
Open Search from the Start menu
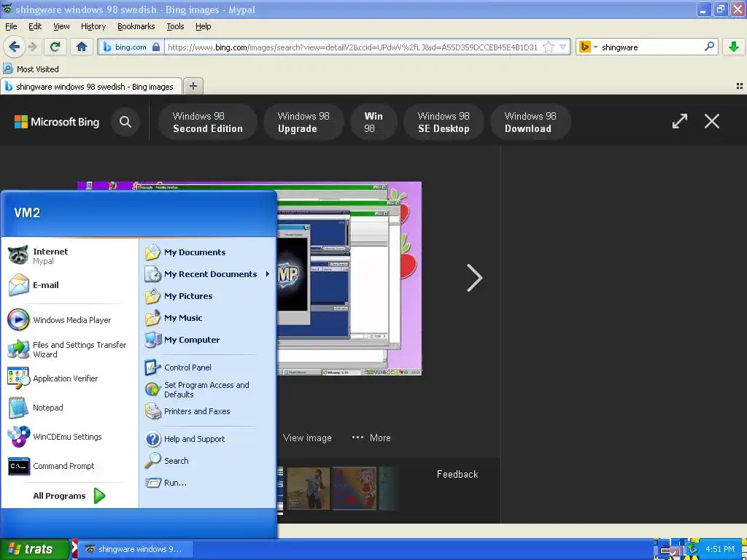[x=208, y=461]
